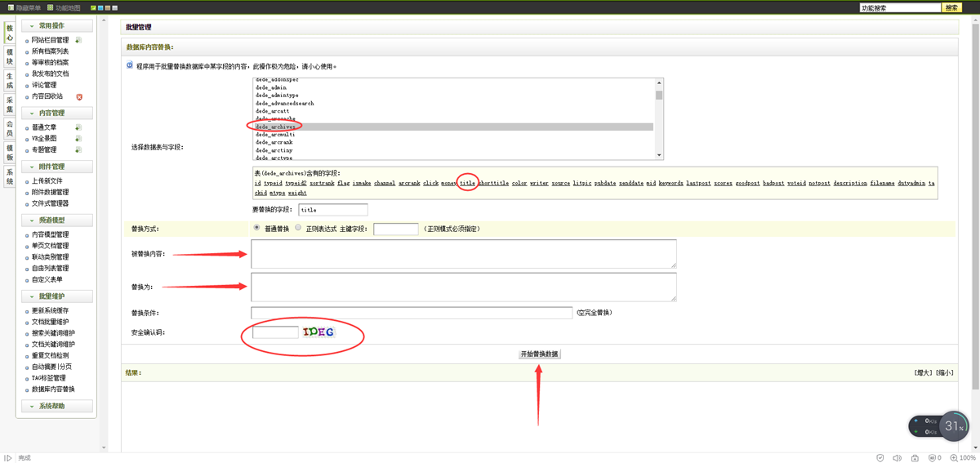Image resolution: width=980 pixels, height=463 pixels.
Task: Select dede_advancedsearch in the table list
Action: click(453, 104)
